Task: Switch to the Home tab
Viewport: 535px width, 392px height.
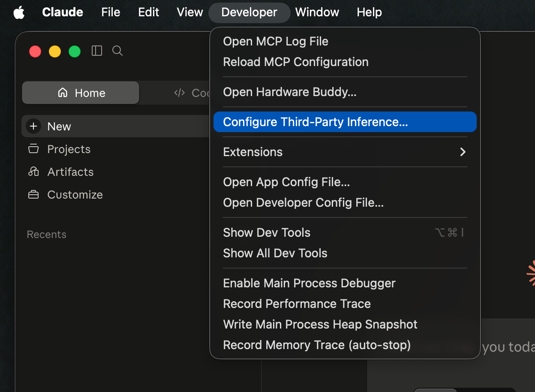Action: (81, 93)
